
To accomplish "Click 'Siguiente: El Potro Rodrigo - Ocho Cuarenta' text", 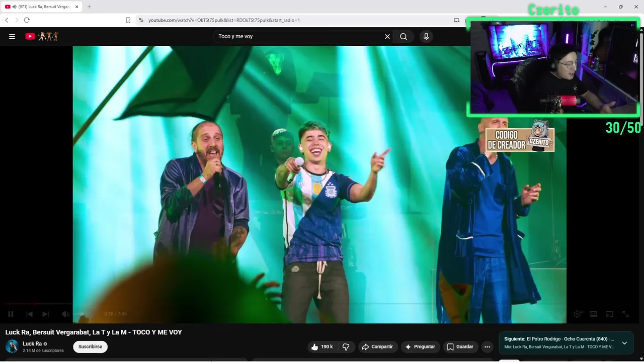I will coord(559,339).
